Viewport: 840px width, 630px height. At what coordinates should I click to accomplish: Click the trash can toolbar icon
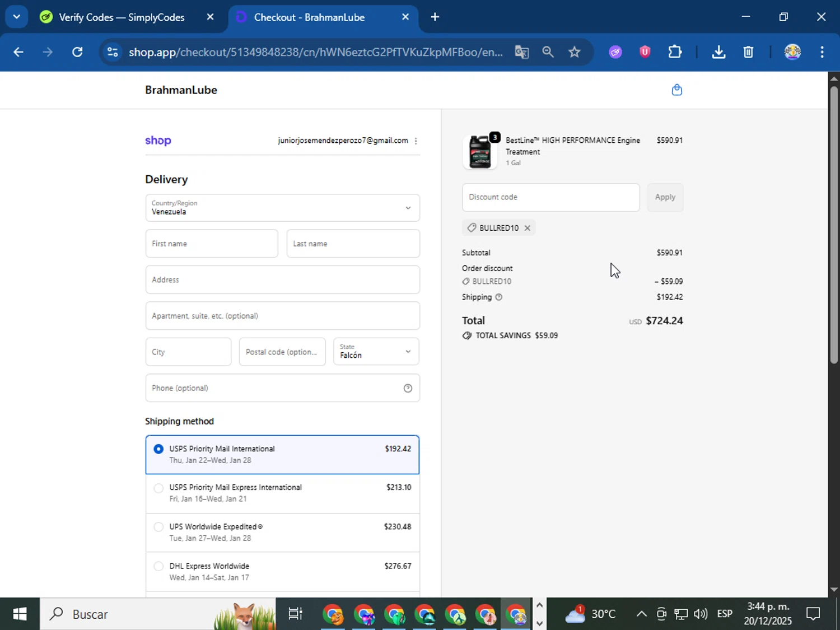coord(748,52)
